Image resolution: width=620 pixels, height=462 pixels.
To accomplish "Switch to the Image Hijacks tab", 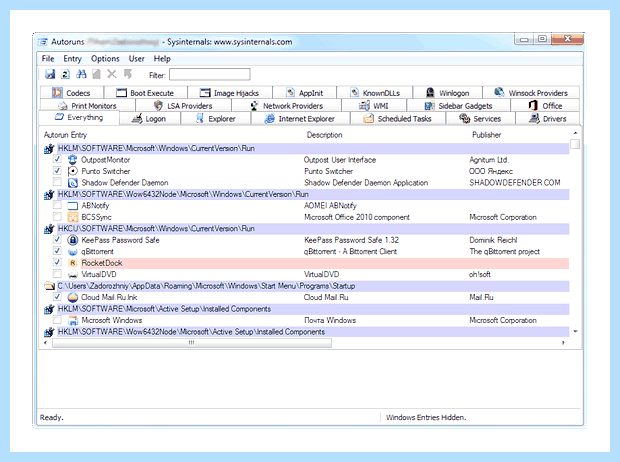I will tap(230, 93).
